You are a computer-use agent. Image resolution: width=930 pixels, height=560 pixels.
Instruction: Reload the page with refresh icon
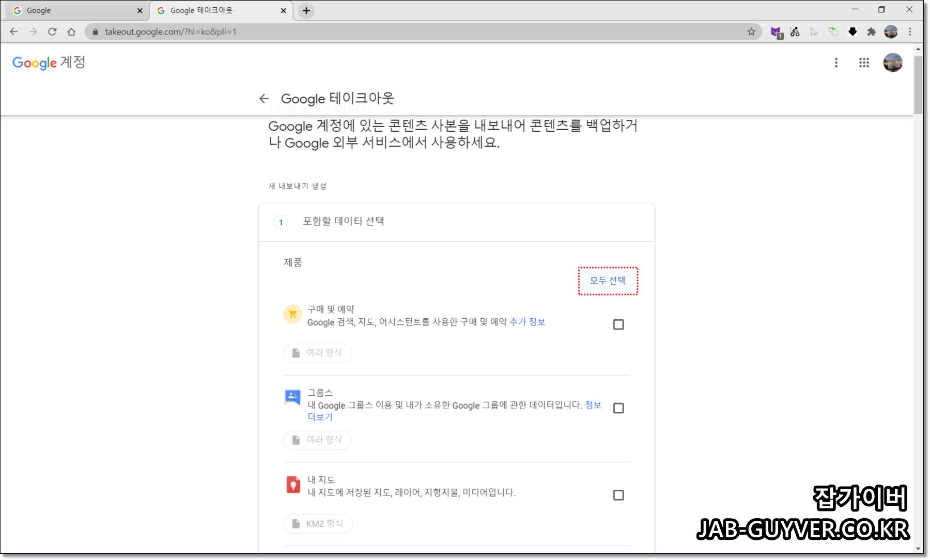(x=52, y=32)
